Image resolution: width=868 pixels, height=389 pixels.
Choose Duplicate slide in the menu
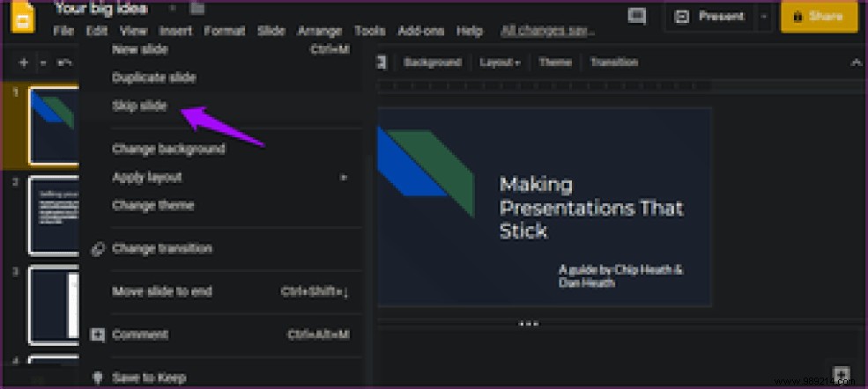coord(152,77)
